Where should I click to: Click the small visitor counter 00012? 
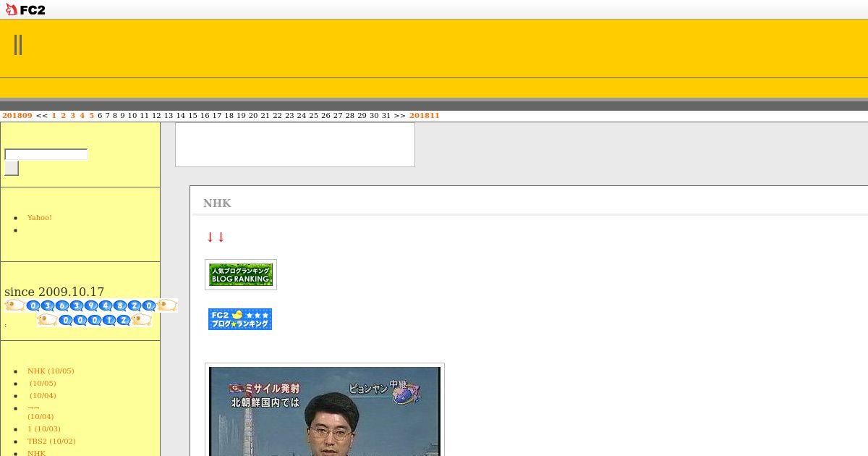pyautogui.click(x=95, y=320)
